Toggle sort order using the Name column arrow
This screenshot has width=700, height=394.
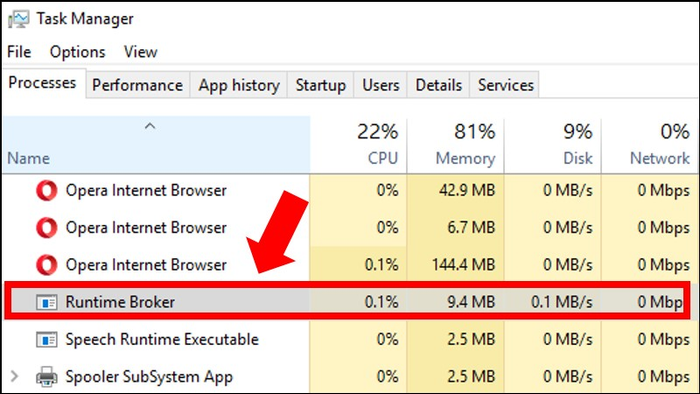tap(150, 126)
